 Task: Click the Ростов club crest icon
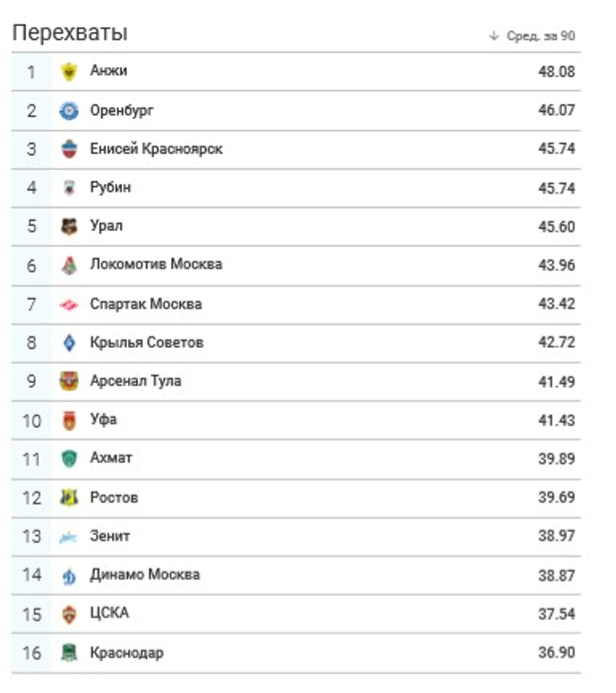(x=69, y=498)
